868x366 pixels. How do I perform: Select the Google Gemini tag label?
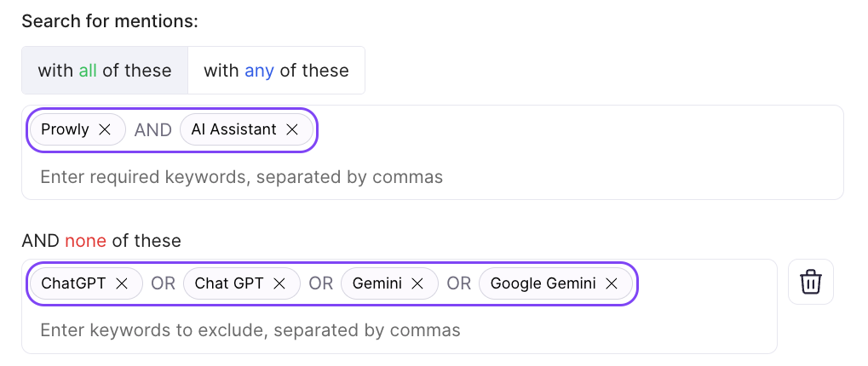[x=543, y=283]
